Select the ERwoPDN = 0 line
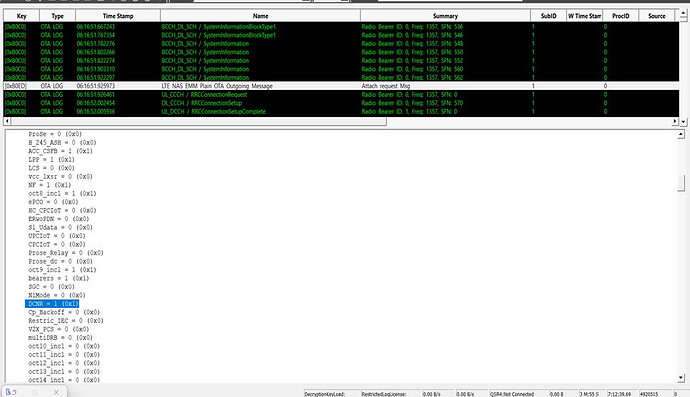The height and width of the screenshot is (397, 690). 59,219
